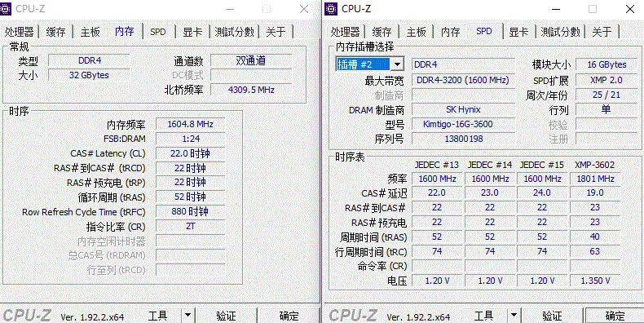This screenshot has width=644, height=323.
Task: Click CPU-Z app icon in right window title
Action: click(333, 8)
